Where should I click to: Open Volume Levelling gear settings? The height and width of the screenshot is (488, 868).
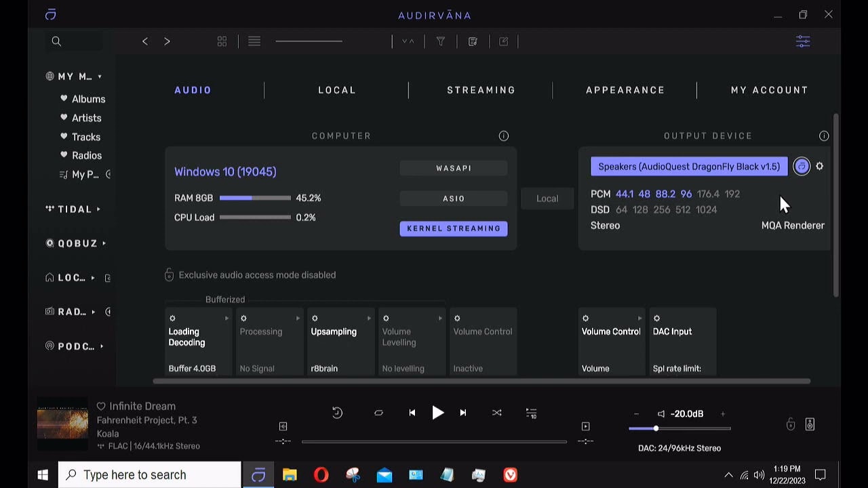coord(386,318)
